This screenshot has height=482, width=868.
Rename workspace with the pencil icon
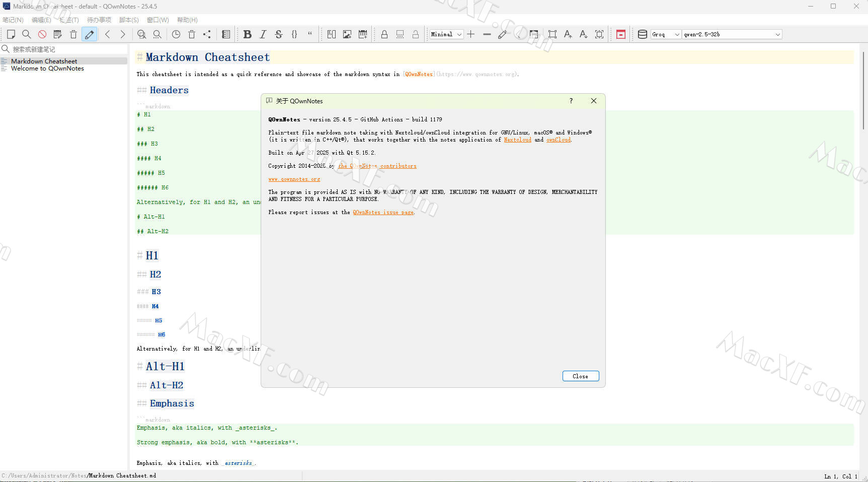502,34
